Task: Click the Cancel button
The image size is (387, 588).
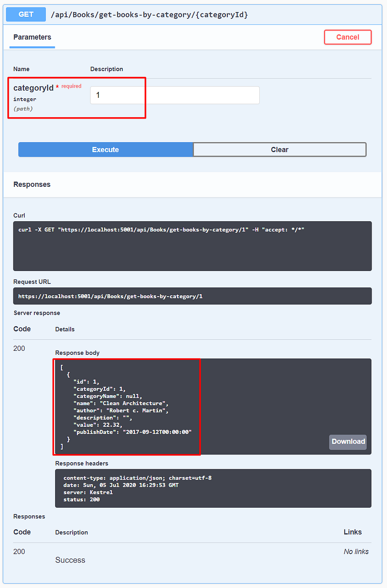Action: click(347, 37)
